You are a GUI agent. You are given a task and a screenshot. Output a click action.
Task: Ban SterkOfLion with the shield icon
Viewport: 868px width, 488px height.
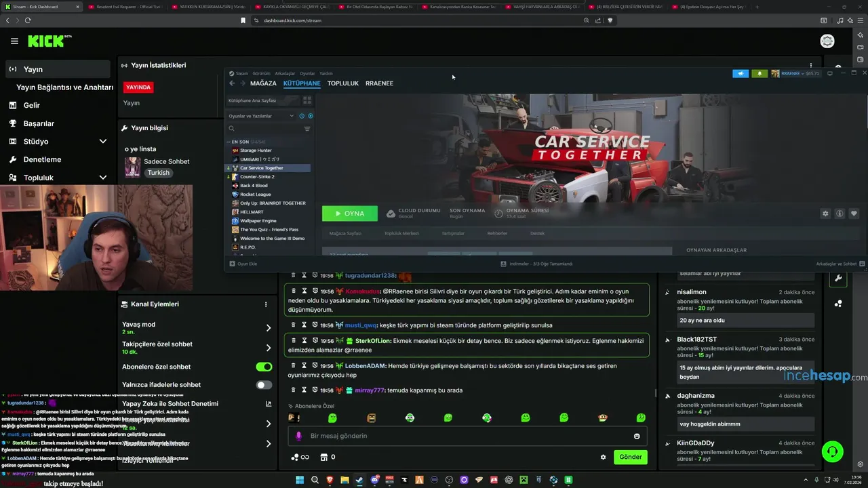(315, 340)
